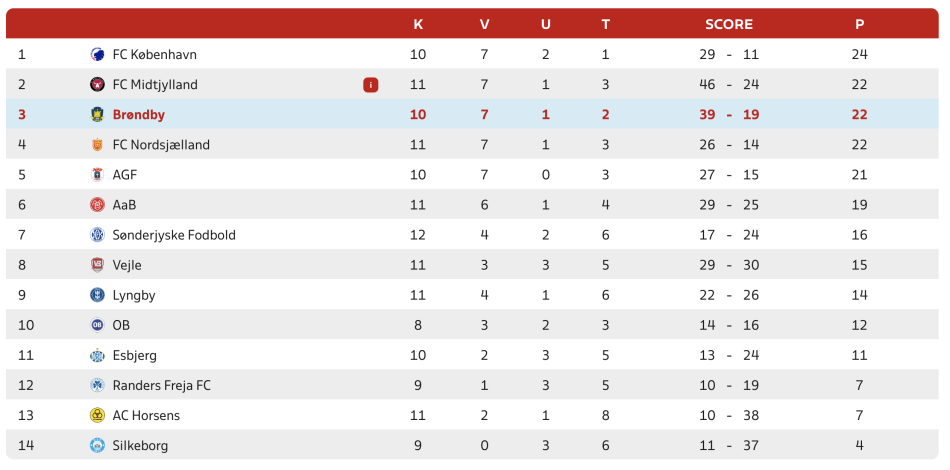Open the Randers Freja FC team name
Image resolution: width=950 pixels, height=470 pixels.
(x=162, y=385)
